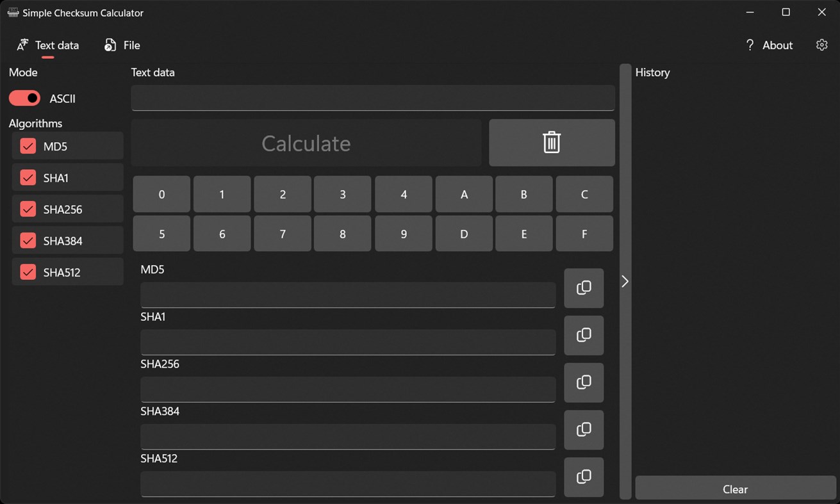Image resolution: width=840 pixels, height=504 pixels.
Task: Open the settings gear
Action: point(822,45)
